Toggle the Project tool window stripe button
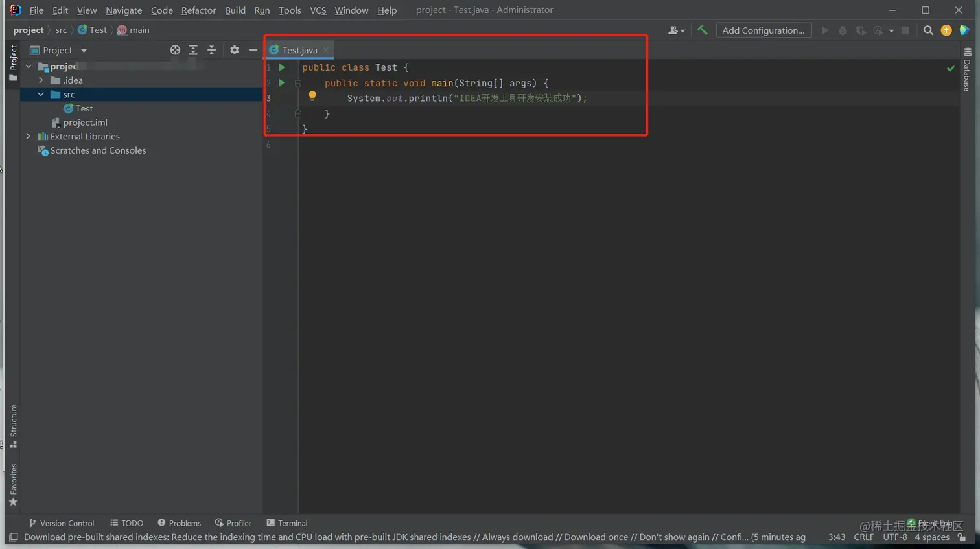 (13, 63)
